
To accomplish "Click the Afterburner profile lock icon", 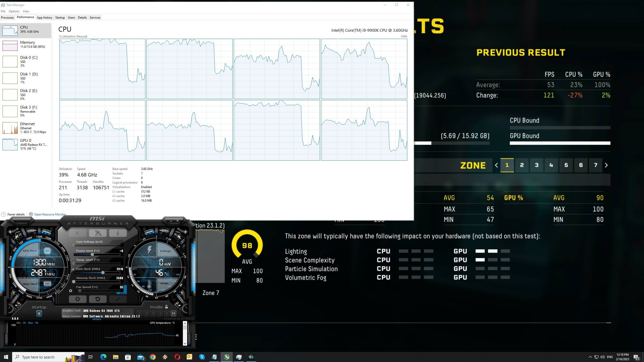I will pyautogui.click(x=166, y=306).
